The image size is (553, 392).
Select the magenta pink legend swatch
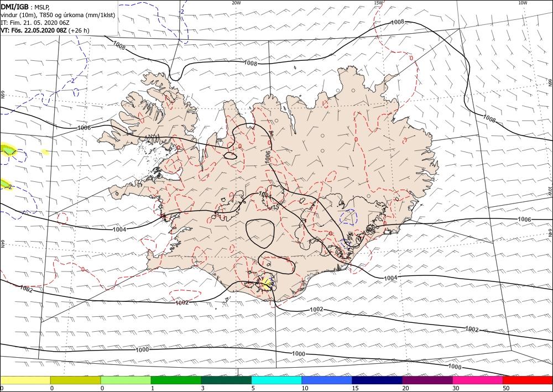point(478,380)
